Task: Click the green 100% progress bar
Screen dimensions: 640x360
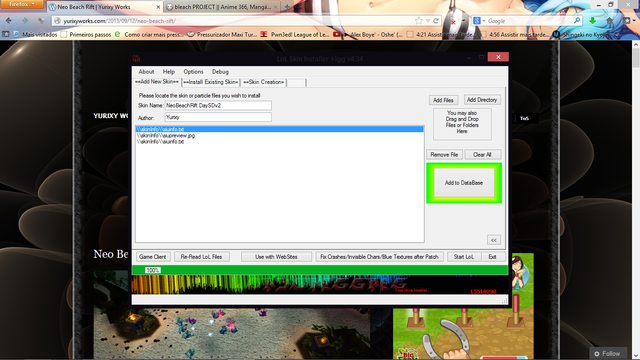Action: click(x=320, y=270)
